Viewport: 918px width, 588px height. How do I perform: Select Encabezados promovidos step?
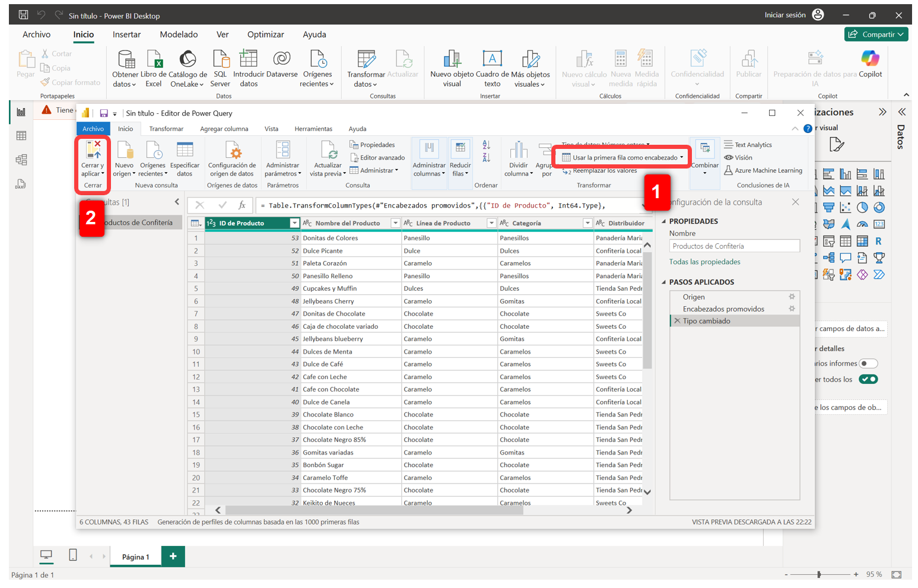click(x=723, y=309)
